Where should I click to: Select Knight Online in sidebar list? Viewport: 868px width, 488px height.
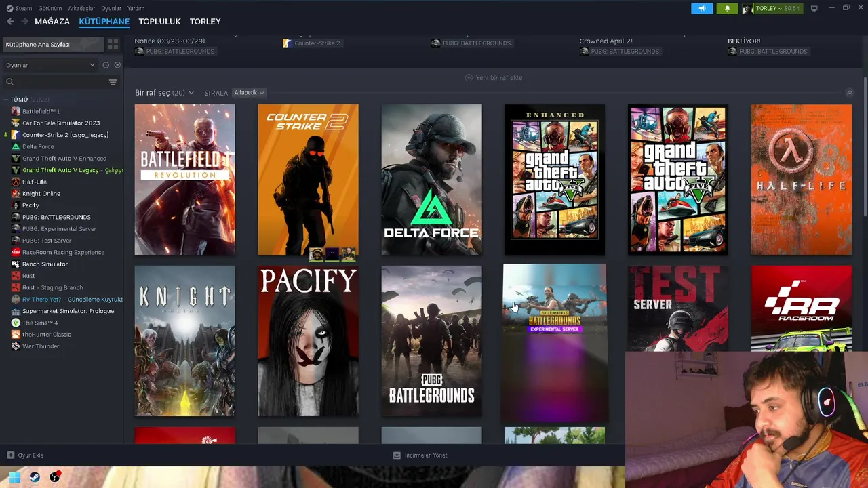pos(41,194)
